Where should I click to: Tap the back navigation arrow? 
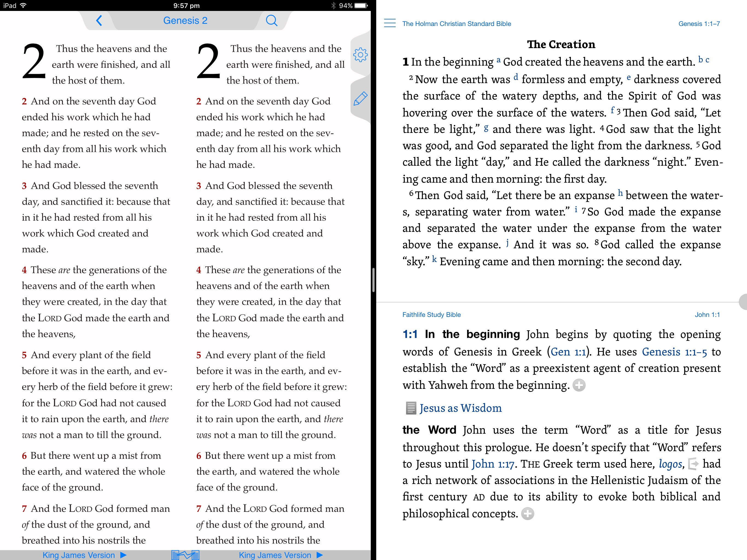pyautogui.click(x=99, y=21)
